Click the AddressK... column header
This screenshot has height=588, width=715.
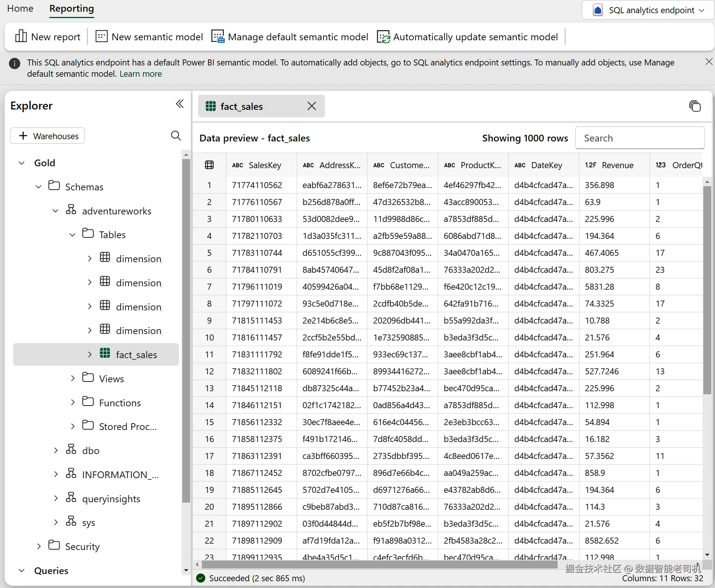pos(332,165)
